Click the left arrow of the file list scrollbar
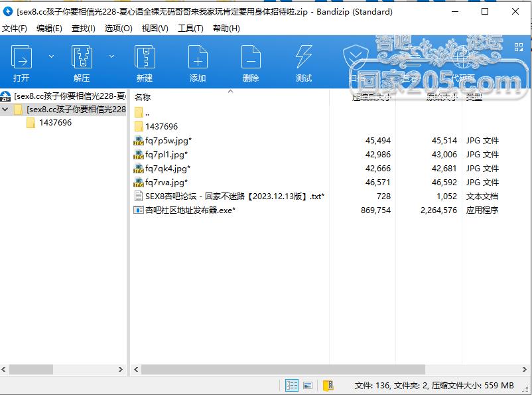 pos(136,369)
